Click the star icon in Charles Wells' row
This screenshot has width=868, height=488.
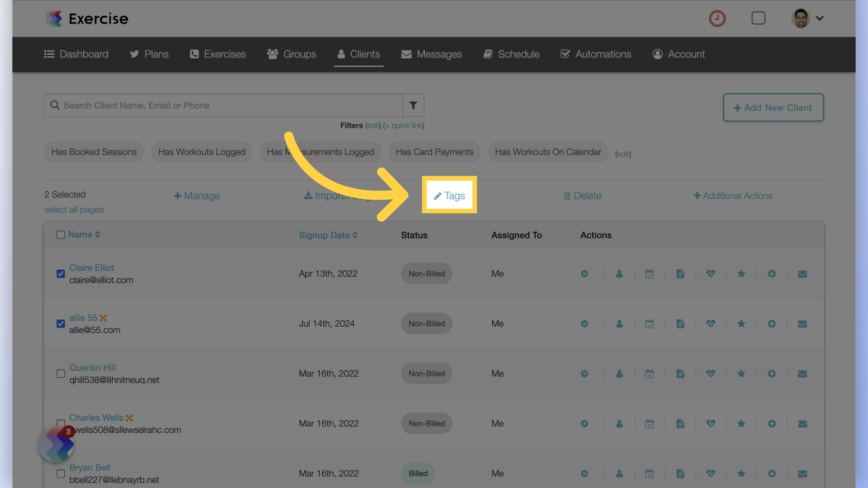pyautogui.click(x=741, y=424)
